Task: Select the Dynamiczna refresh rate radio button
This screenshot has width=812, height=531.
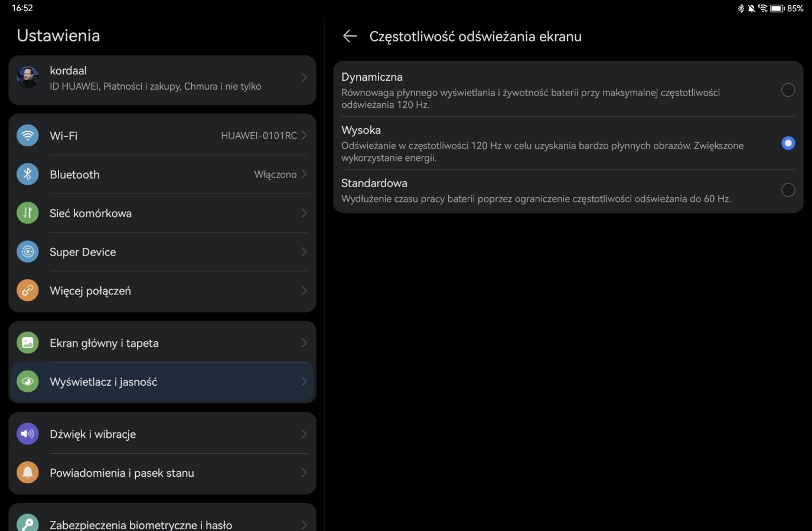Action: pos(788,90)
